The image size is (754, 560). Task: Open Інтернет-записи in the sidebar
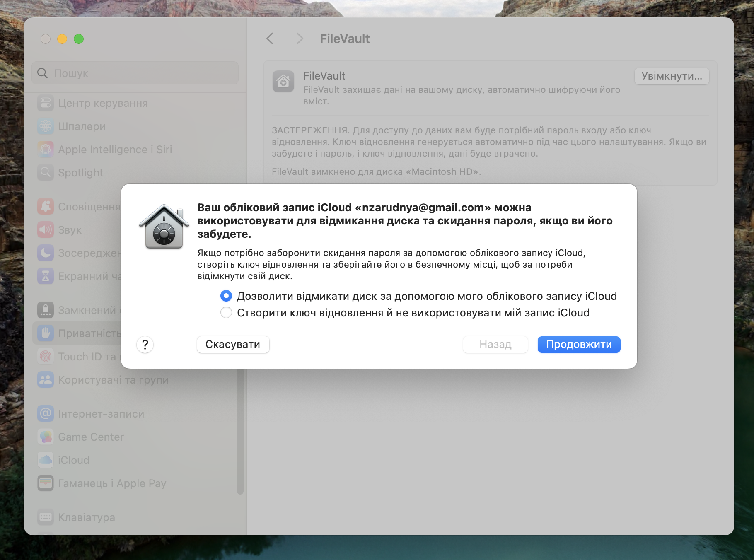click(101, 414)
